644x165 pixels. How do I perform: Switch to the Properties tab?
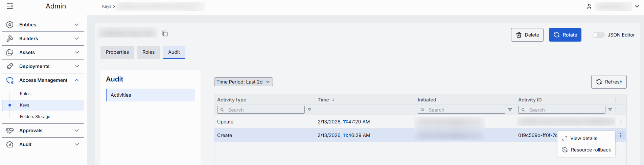click(x=117, y=52)
